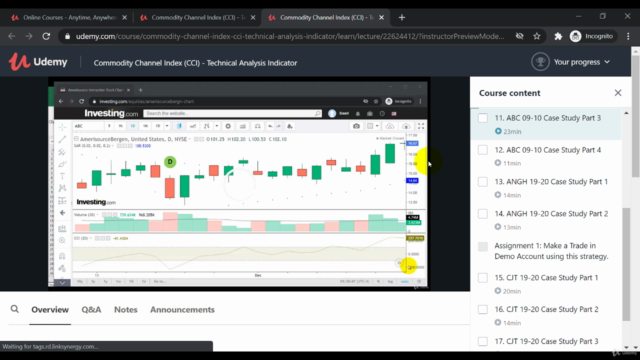The image size is (640, 360).
Task: Click the page vertical scrollbar
Action: pos(636,116)
